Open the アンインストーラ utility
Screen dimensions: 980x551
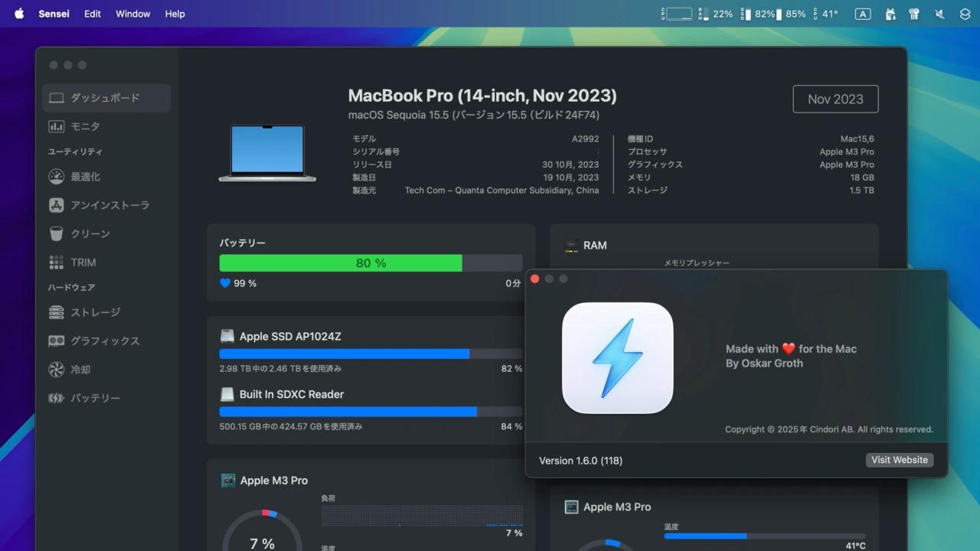(x=109, y=205)
